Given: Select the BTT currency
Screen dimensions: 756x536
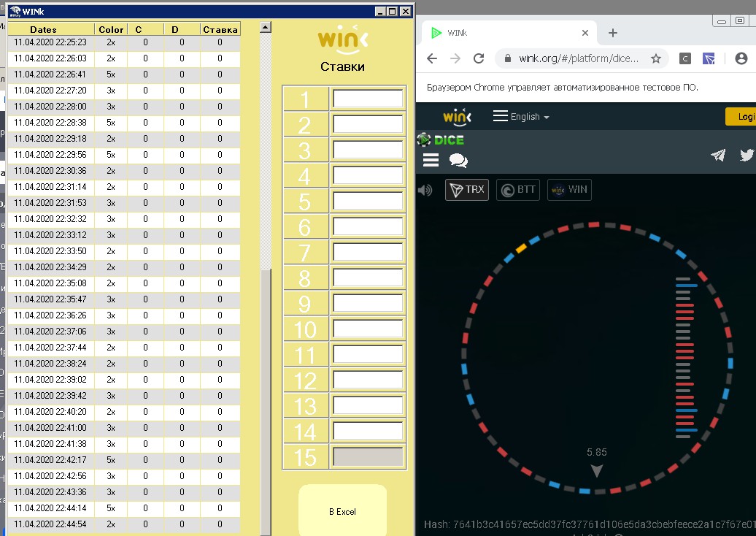Looking at the screenshot, I should point(518,190).
